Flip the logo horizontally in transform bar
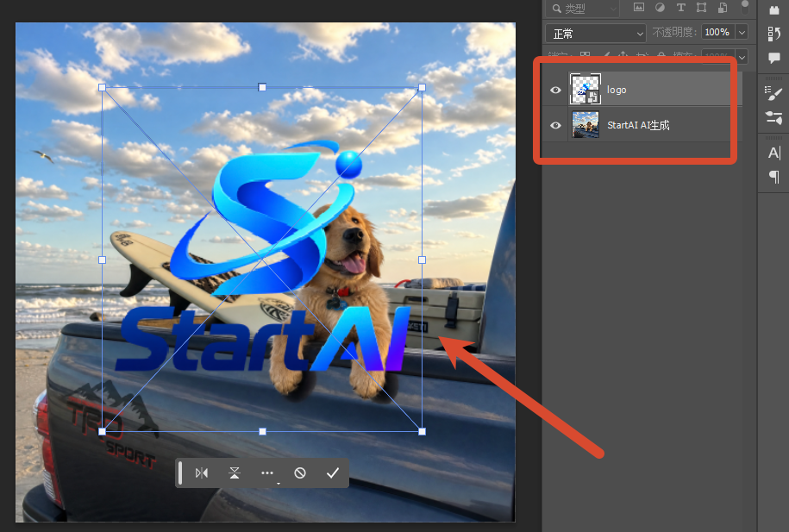This screenshot has height=532, width=789. coord(201,473)
